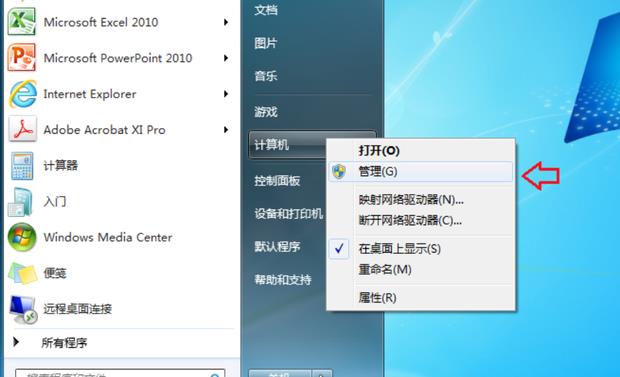Toggle the 在桌面上显示(S) checkmark
This screenshot has width=620, height=377.
click(339, 249)
